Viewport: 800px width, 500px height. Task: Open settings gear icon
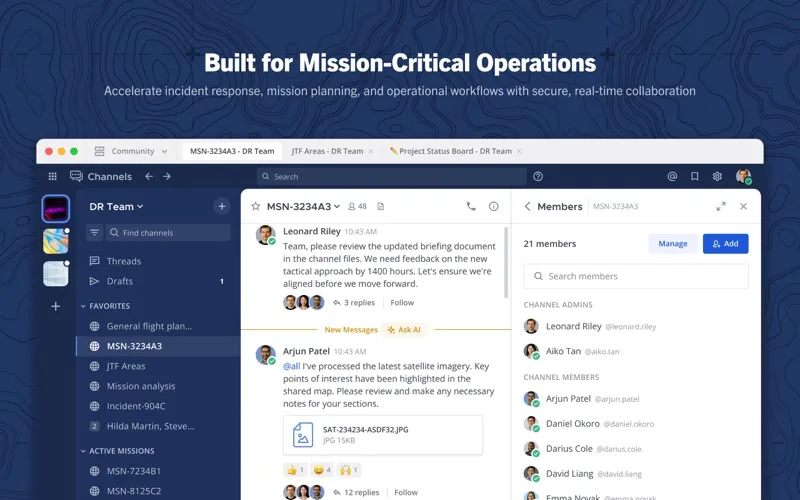[x=717, y=177]
